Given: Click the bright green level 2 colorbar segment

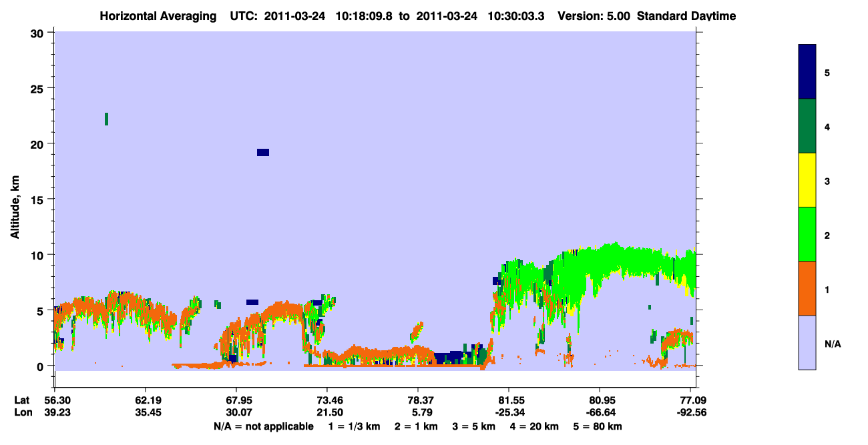Looking at the screenshot, I should tap(807, 234).
